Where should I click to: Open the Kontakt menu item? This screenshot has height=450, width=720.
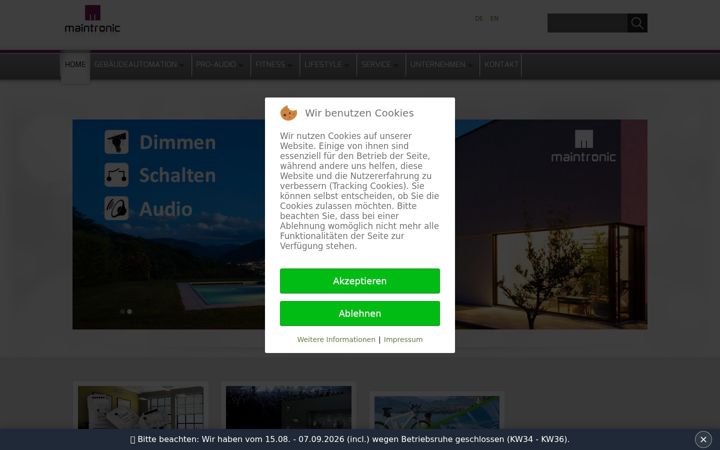pos(501,65)
